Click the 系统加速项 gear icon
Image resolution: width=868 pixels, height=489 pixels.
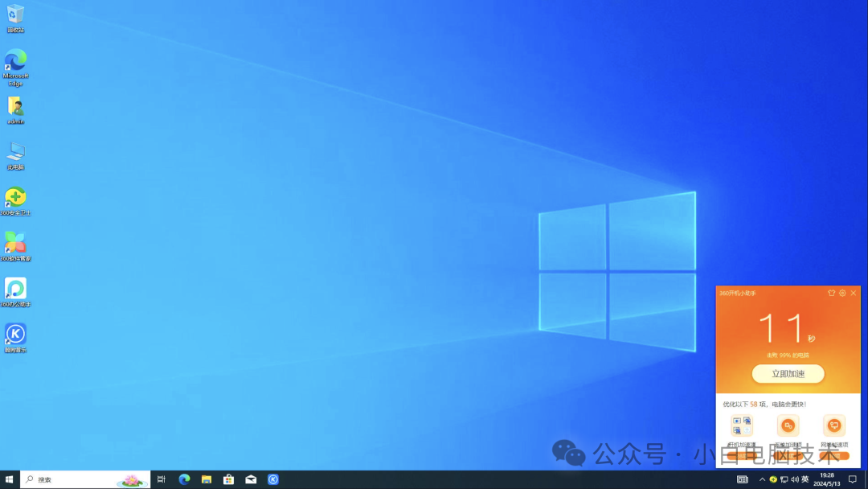pos(788,425)
